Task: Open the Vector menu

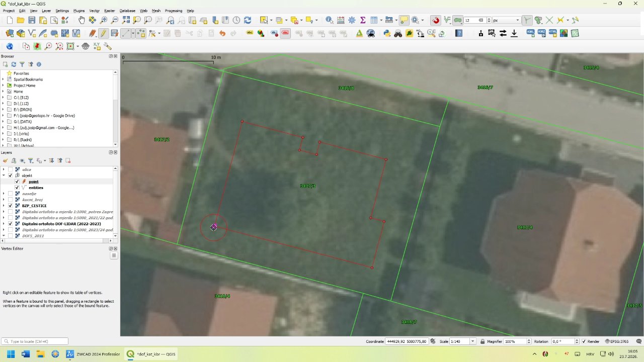Action: click(94, 11)
